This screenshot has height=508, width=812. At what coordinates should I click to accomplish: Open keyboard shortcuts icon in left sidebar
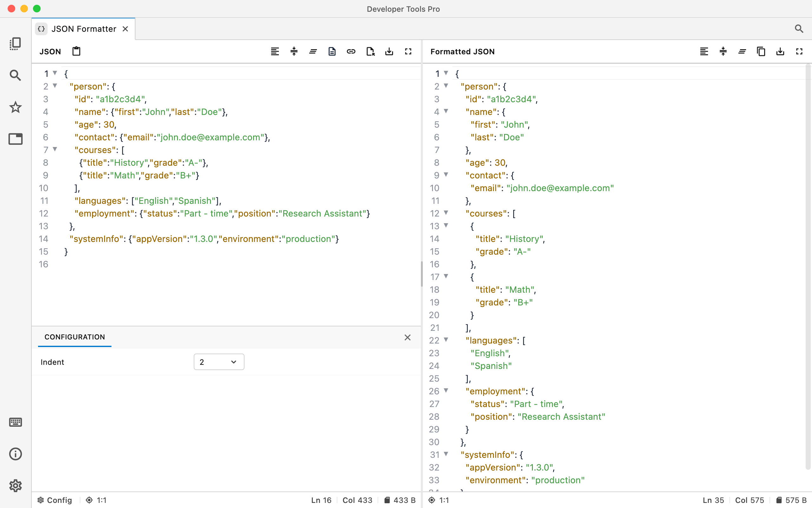coord(16,422)
